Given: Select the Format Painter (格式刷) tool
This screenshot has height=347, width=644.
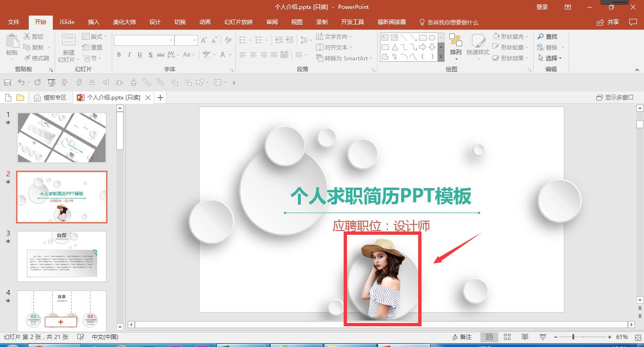Looking at the screenshot, I should coord(37,58).
